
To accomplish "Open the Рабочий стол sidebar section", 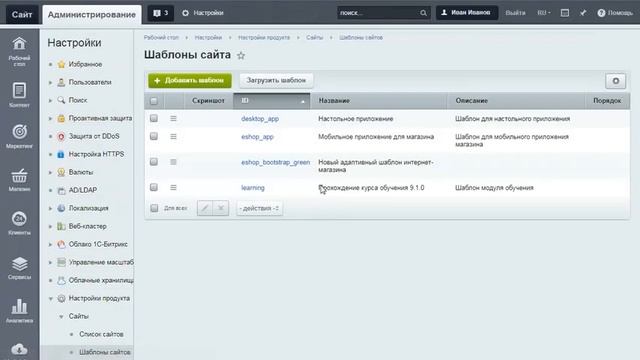I will 19,51.
